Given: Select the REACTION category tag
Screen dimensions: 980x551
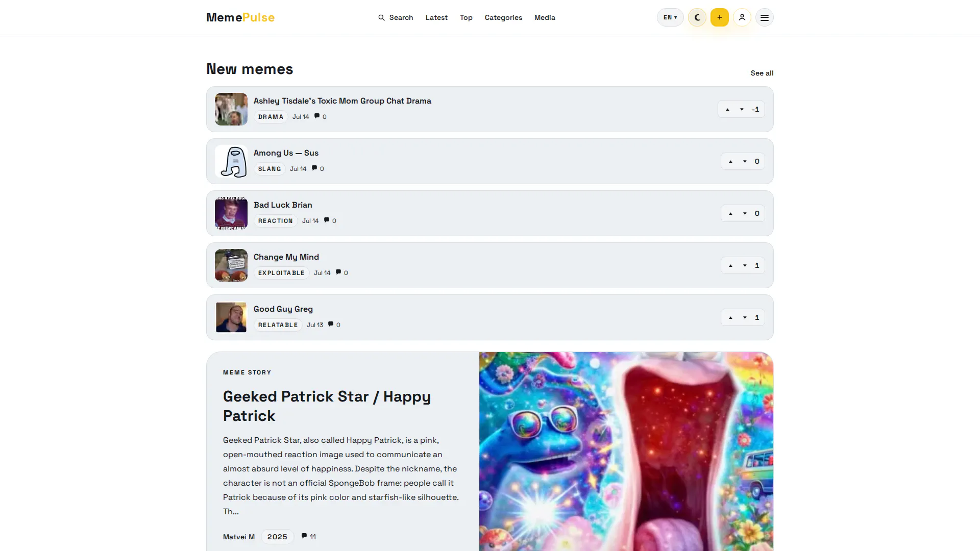Looking at the screenshot, I should (x=276, y=221).
